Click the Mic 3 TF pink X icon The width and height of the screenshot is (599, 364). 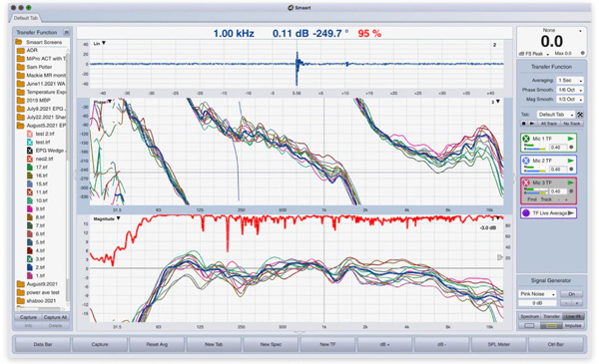point(526,182)
